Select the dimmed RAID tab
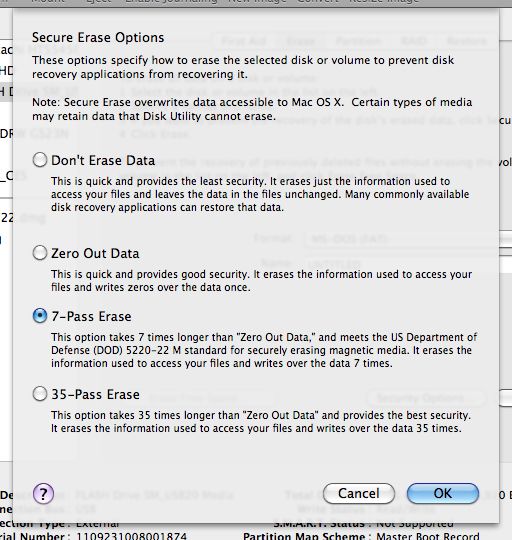 (414, 41)
